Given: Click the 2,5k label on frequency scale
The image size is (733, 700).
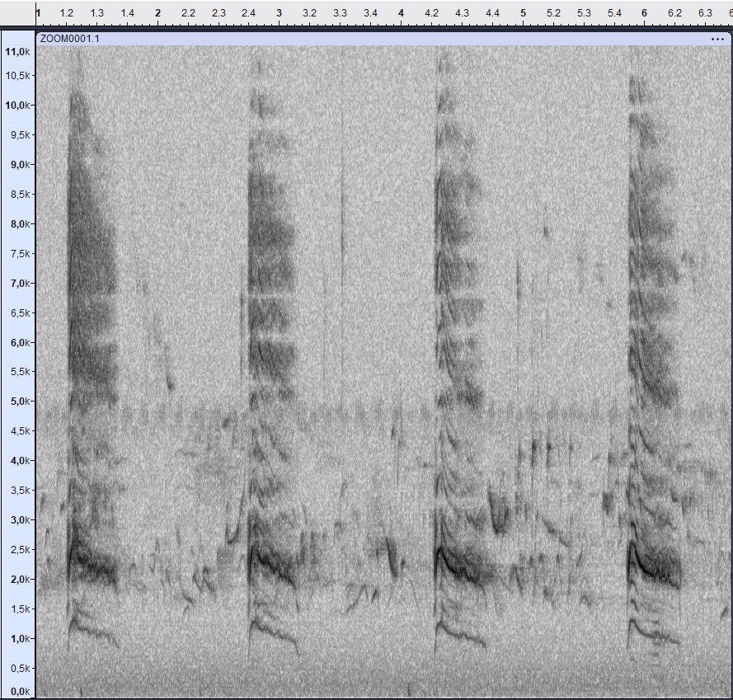Looking at the screenshot, I should click(21, 549).
